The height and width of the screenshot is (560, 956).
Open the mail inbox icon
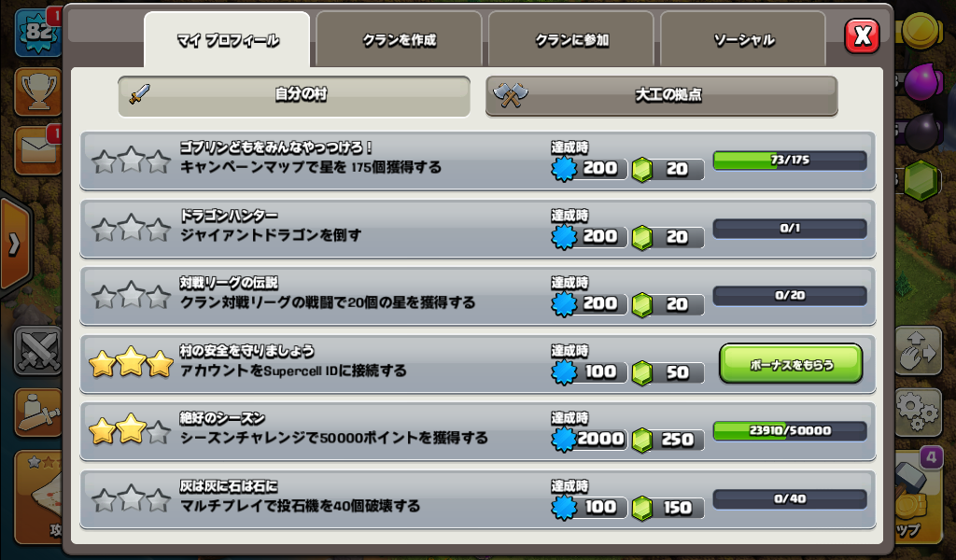coord(37,150)
